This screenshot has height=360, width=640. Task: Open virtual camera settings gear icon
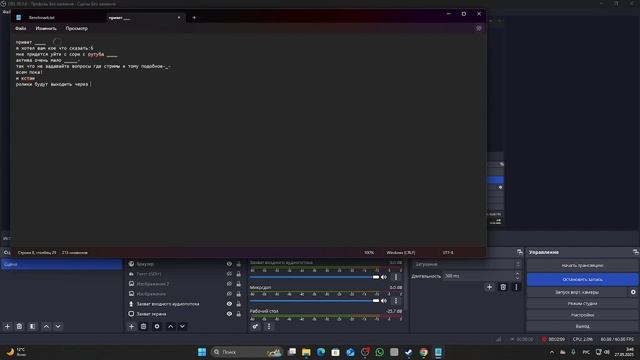(x=633, y=292)
